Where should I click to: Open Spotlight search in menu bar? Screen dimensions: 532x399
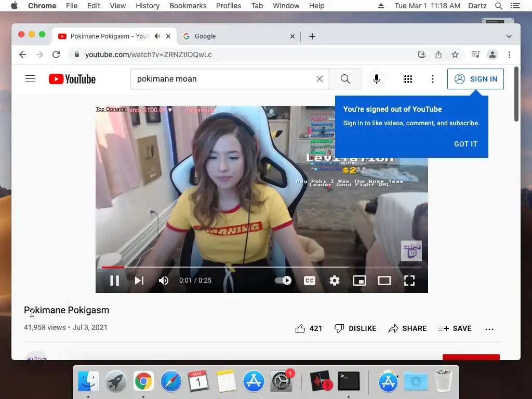[x=498, y=6]
